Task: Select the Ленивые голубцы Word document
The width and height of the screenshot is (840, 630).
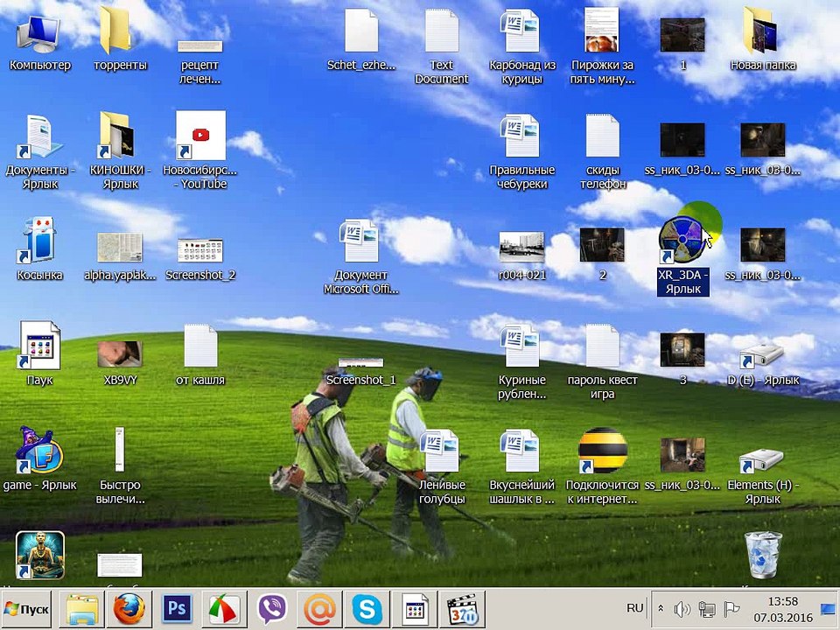Action: coord(441,467)
